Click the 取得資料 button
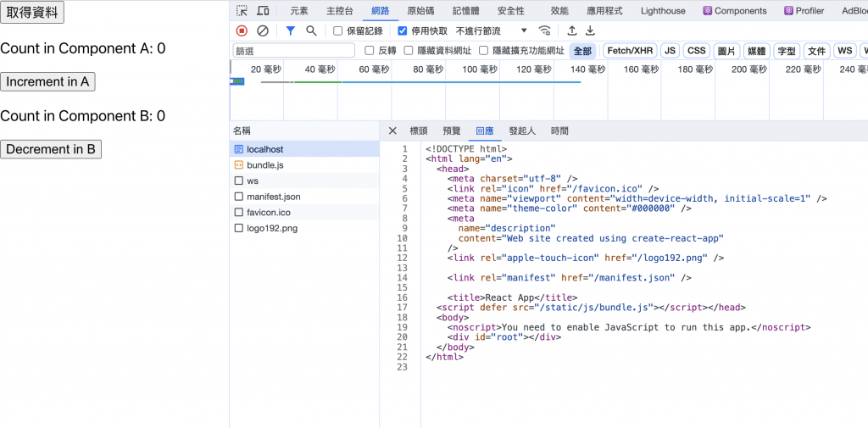This screenshot has width=868, height=428. click(x=32, y=13)
